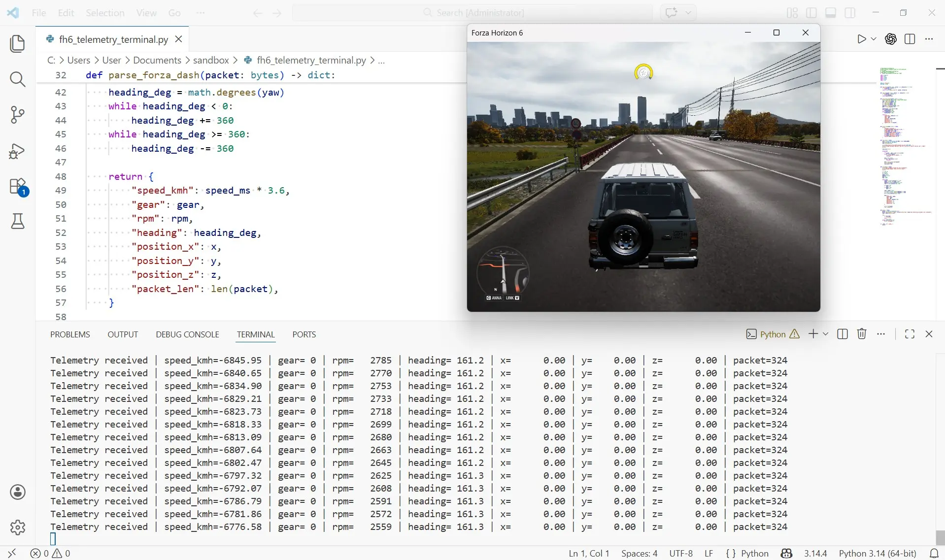
Task: Open Run and Debug view
Action: click(18, 151)
